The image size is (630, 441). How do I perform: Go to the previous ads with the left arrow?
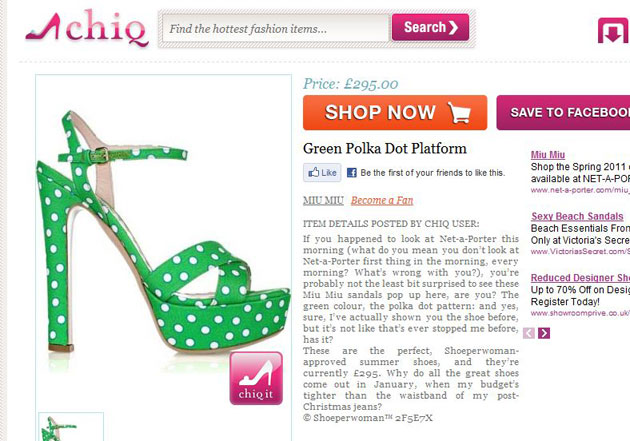[529, 333]
